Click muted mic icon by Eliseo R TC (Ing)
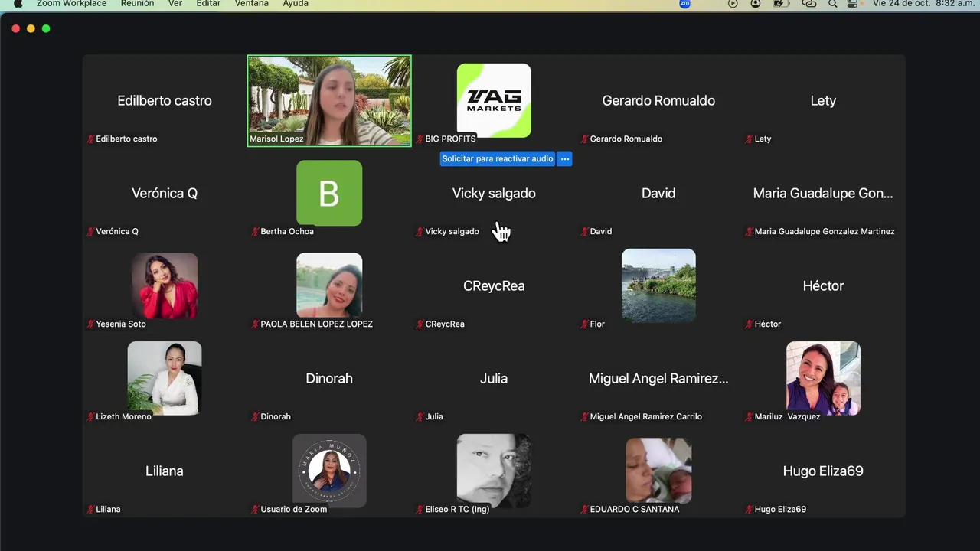Viewport: 980px width, 551px height. pos(420,510)
